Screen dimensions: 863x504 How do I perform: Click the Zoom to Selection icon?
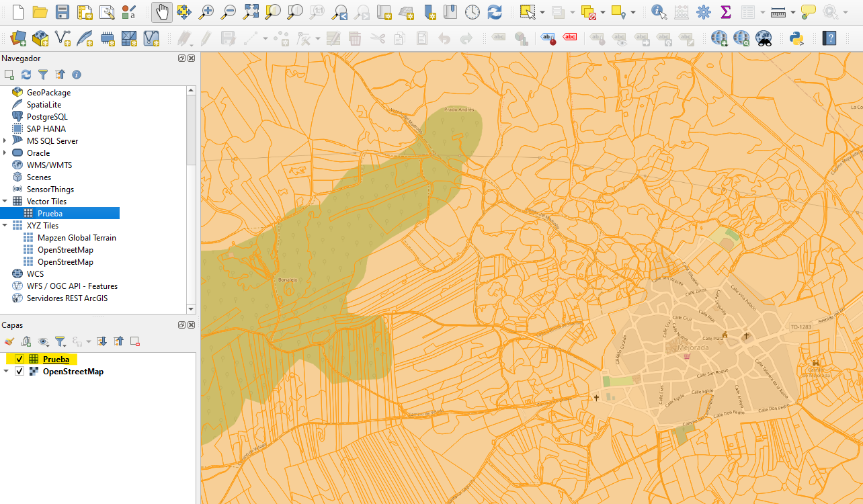(273, 11)
